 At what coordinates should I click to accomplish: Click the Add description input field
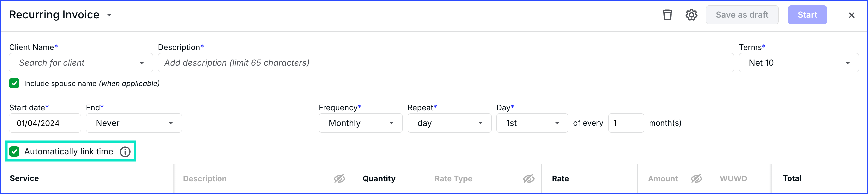coord(445,63)
